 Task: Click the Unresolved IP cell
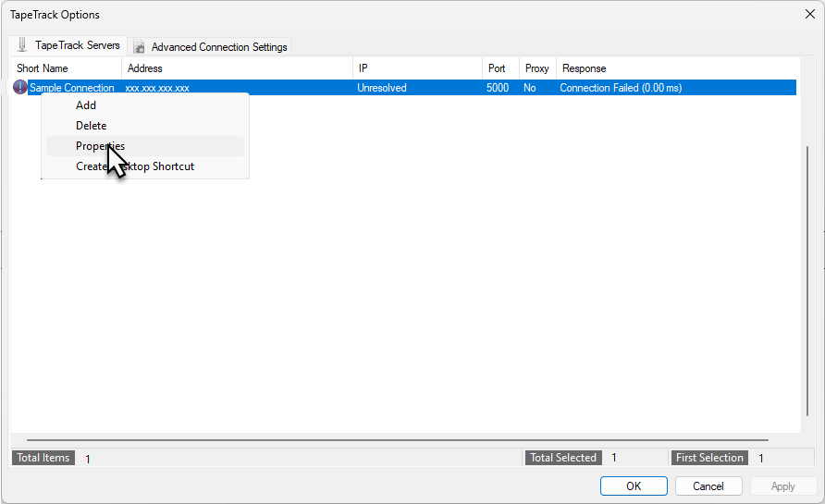point(382,88)
